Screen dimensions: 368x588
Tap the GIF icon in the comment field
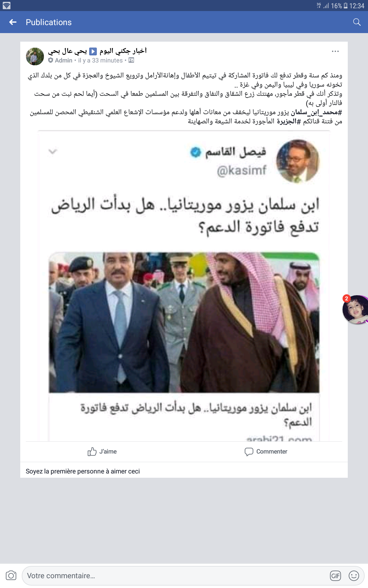(335, 576)
